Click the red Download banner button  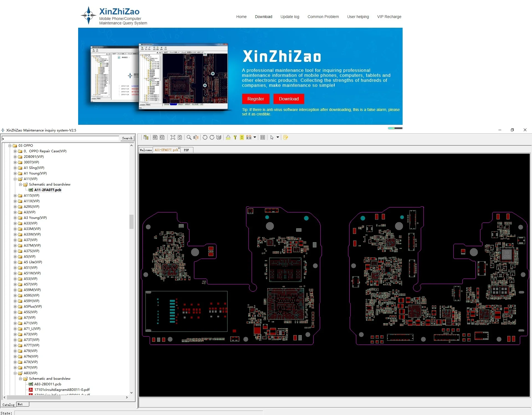click(x=289, y=99)
